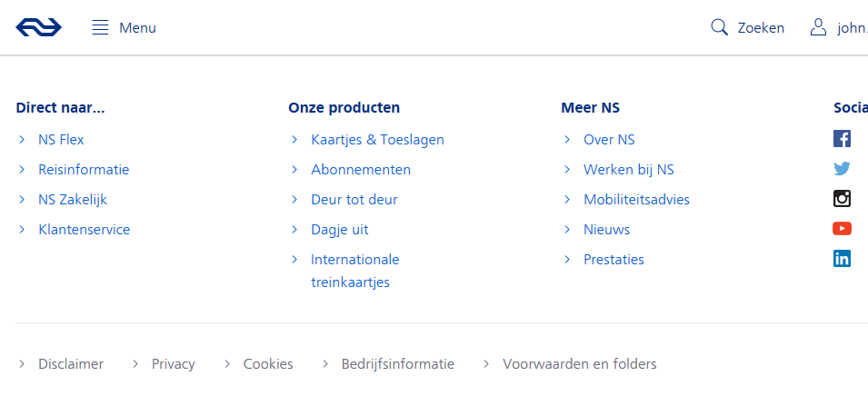Open Internationale treinkaartjes link
The height and width of the screenshot is (396, 868).
click(354, 271)
